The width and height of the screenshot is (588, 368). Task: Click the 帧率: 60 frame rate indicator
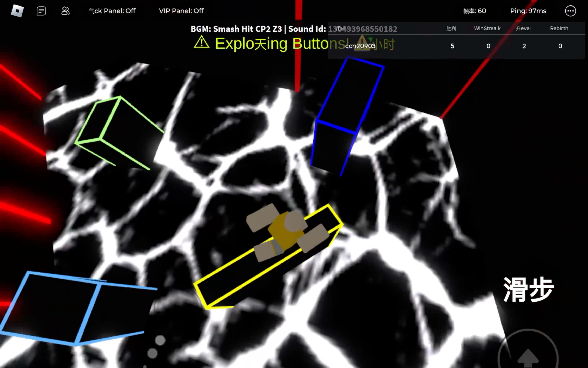click(475, 11)
